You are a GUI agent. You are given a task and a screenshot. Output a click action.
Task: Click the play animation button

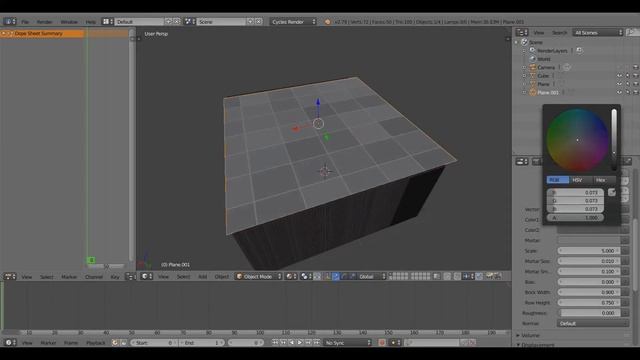[x=300, y=342]
